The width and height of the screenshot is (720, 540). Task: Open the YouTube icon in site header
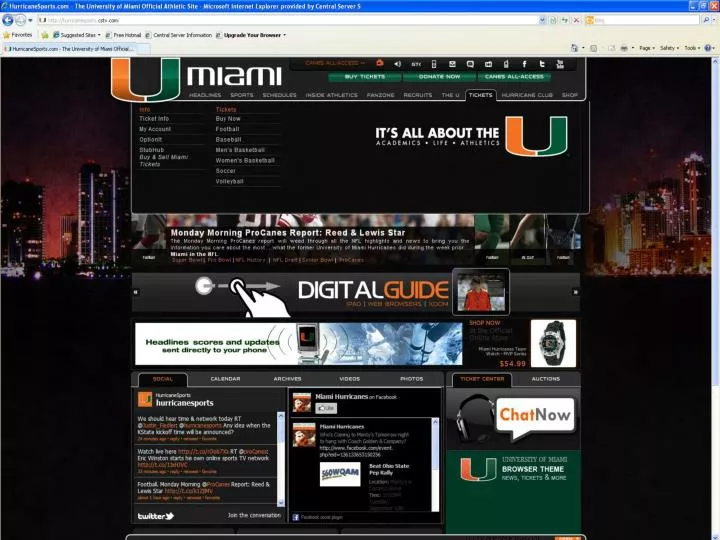coord(560,64)
